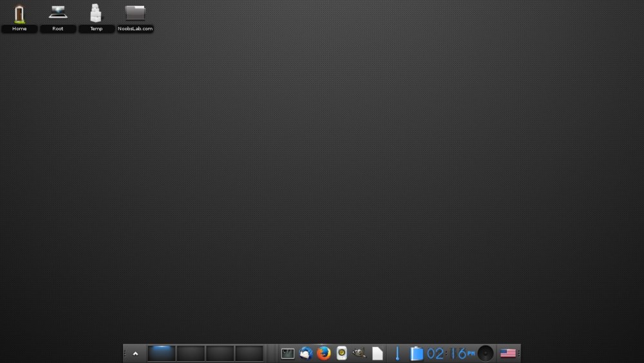Viewport: 644px width, 363px height.
Task: Launch Thunderbird mail from the shelf
Action: [x=306, y=353]
